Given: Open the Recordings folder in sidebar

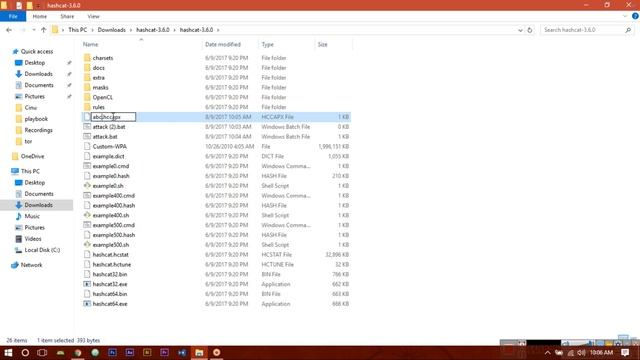Looking at the screenshot, I should click(38, 130).
